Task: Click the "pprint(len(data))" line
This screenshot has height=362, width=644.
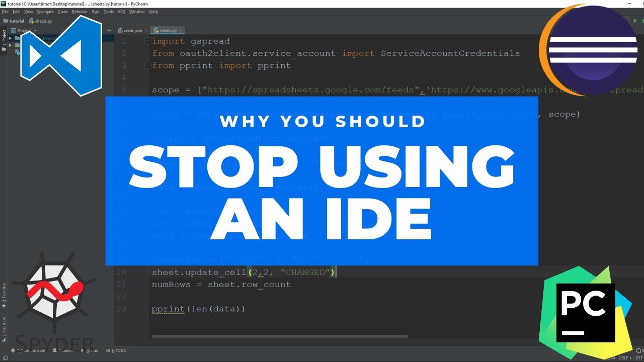Action: click(x=198, y=309)
